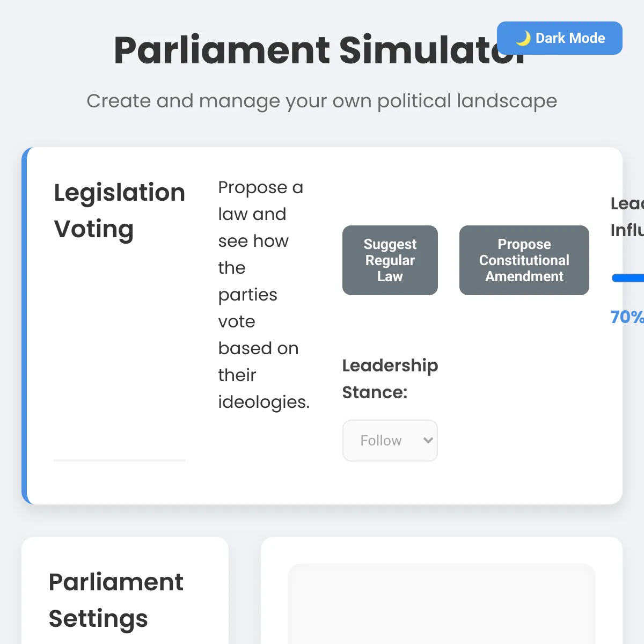Viewport: 644px width, 644px height.
Task: Select the Parliament Settings heading
Action: [x=116, y=600]
